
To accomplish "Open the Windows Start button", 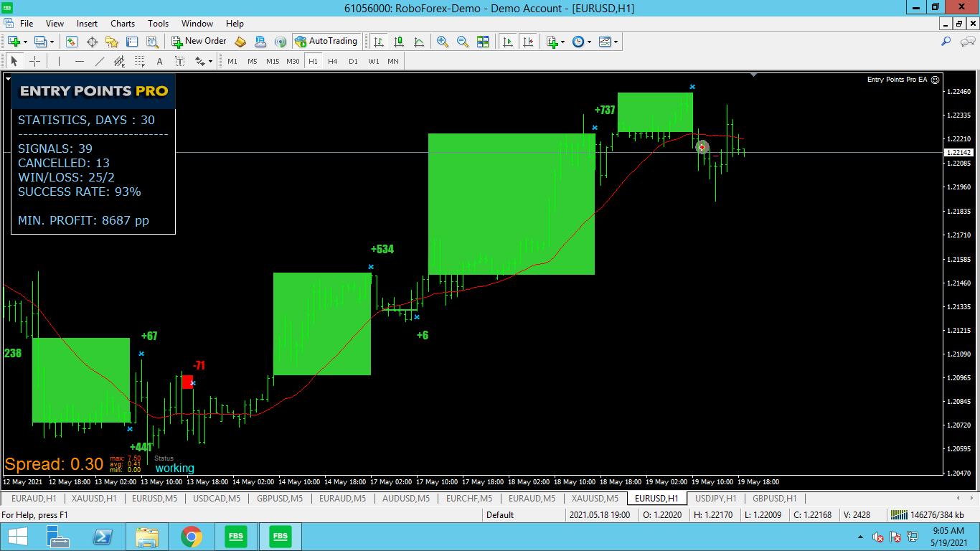I will point(17,537).
